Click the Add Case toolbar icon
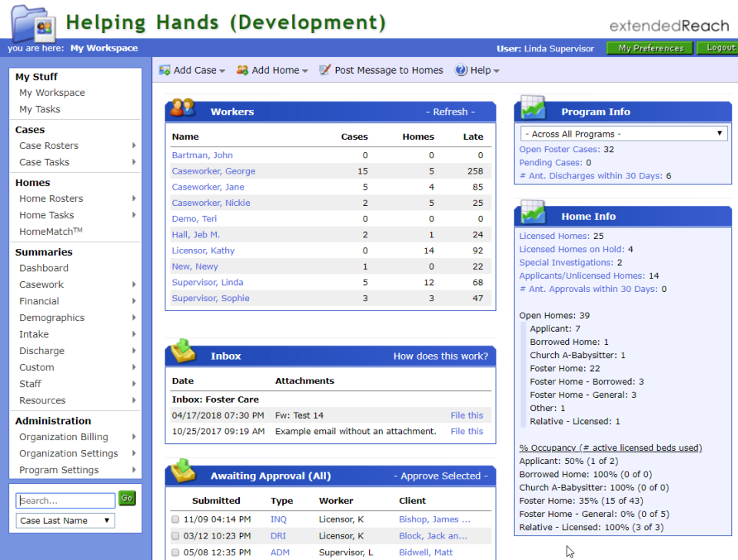The width and height of the screenshot is (738, 560). tap(163, 69)
